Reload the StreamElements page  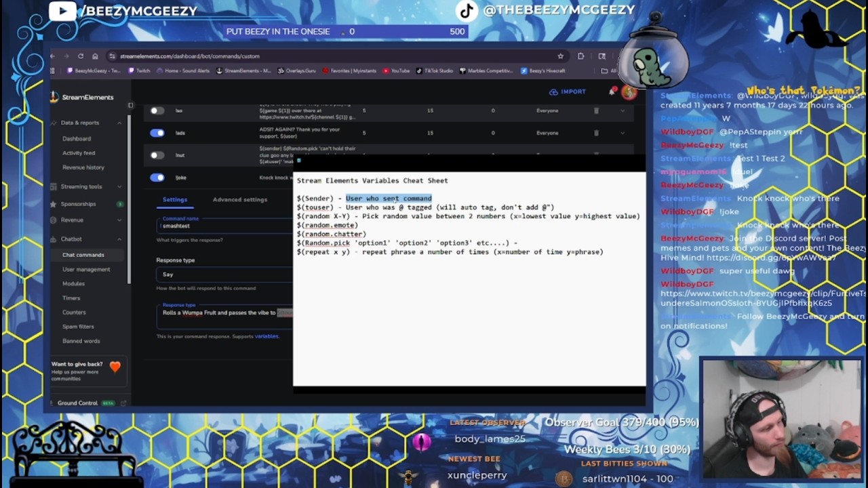[x=80, y=56]
